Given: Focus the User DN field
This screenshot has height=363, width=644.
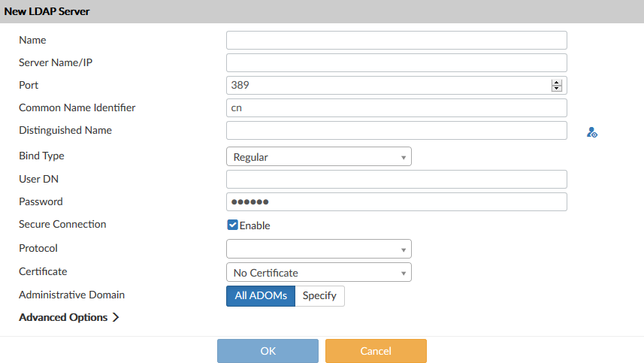Looking at the screenshot, I should (396, 179).
